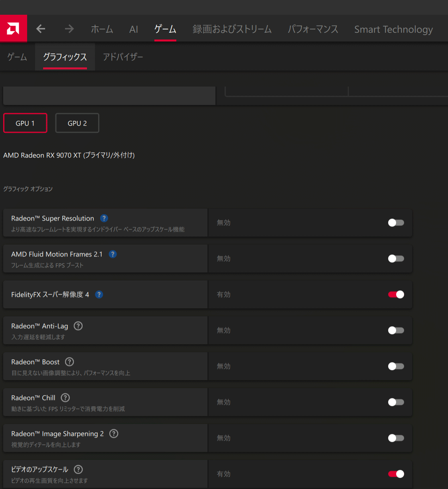This screenshot has height=489, width=448.
Task: Select the GPU 2 button
Action: click(x=77, y=123)
